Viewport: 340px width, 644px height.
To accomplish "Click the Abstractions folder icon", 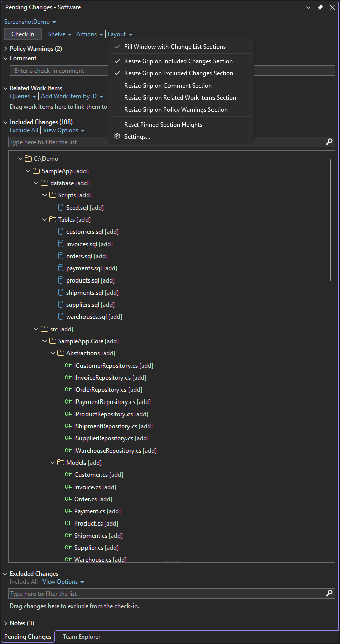I will (x=61, y=353).
